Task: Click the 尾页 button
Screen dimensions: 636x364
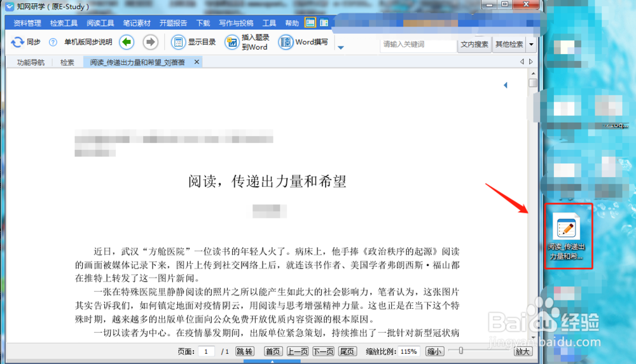Action: pyautogui.click(x=347, y=351)
